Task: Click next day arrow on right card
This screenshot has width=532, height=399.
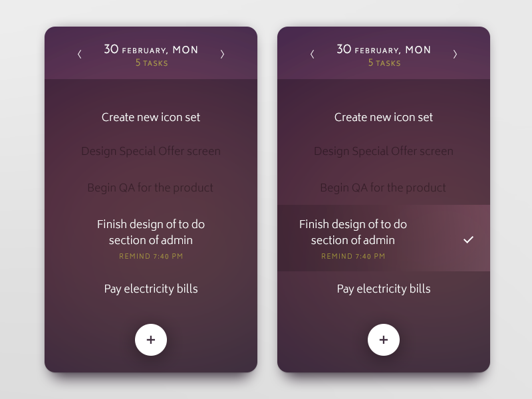Action: [x=455, y=55]
